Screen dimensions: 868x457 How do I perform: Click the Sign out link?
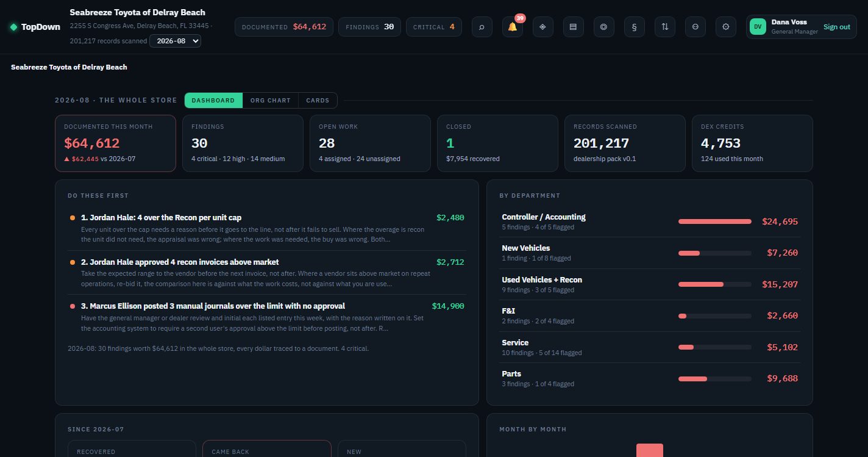(x=836, y=27)
